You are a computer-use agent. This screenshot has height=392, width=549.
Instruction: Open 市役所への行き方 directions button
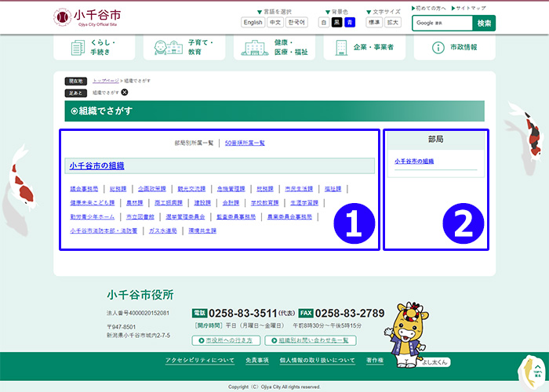point(226,340)
